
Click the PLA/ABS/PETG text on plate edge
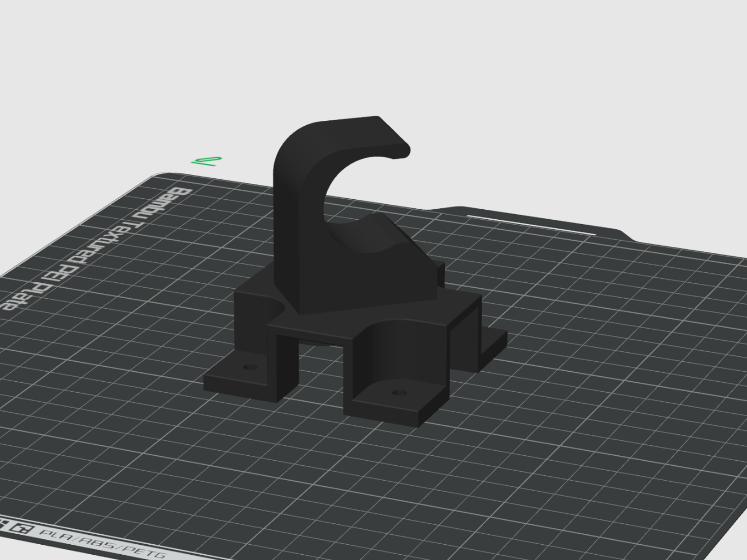pyautogui.click(x=101, y=543)
